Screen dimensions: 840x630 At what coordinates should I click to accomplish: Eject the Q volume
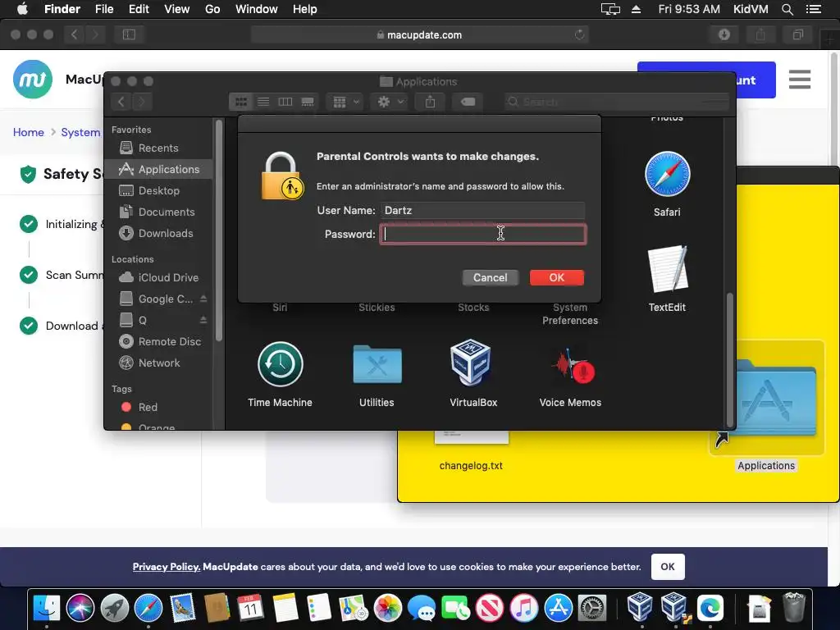203,320
